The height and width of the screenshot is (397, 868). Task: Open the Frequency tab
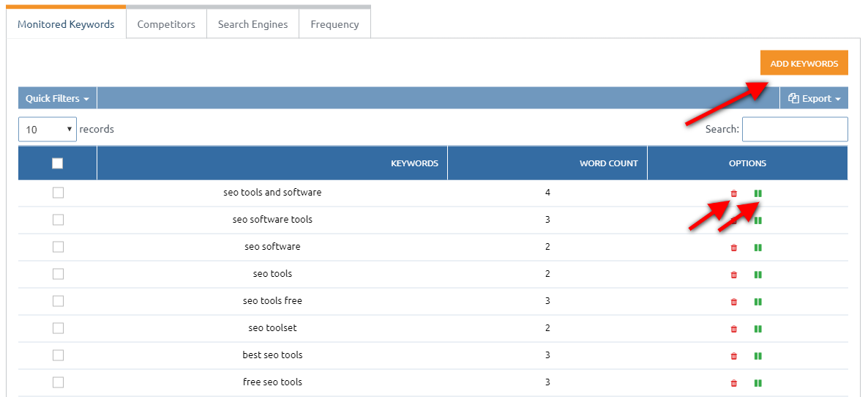(335, 24)
